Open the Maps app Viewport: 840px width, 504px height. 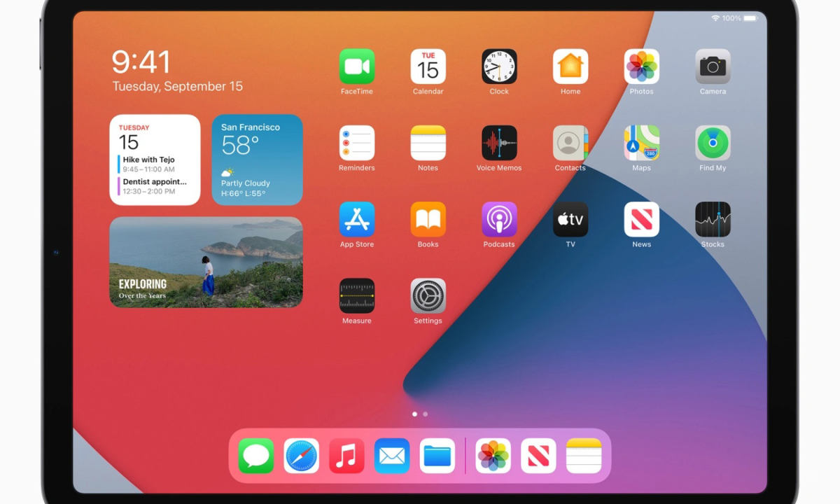coord(641,143)
